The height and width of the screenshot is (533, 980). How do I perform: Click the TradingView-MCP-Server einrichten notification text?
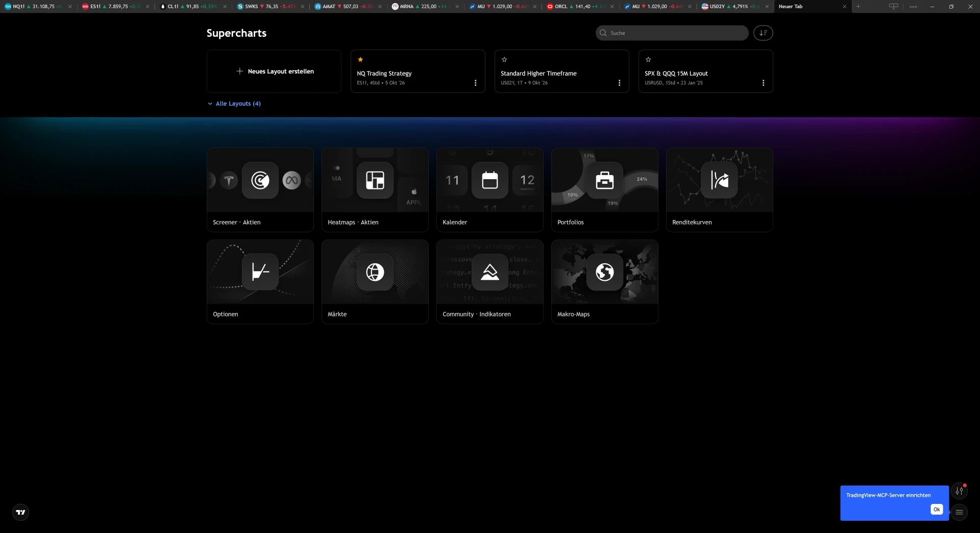(888, 495)
